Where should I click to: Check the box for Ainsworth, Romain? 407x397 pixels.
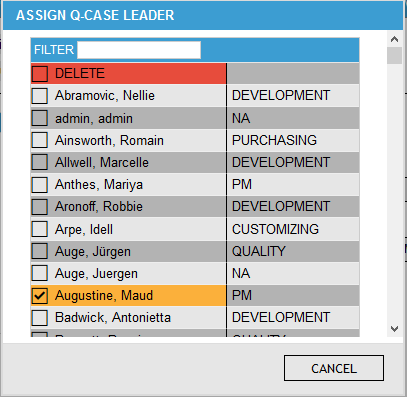click(x=40, y=140)
